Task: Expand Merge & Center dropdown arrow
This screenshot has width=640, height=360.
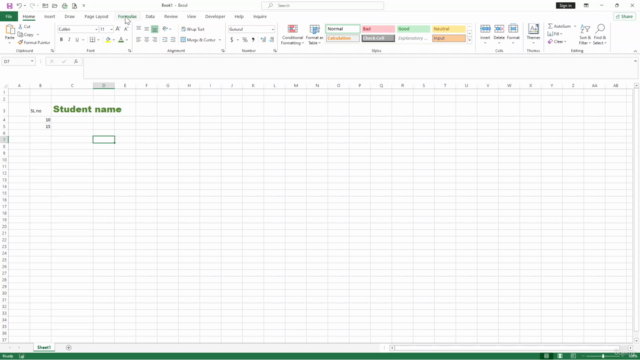Action: (220, 40)
